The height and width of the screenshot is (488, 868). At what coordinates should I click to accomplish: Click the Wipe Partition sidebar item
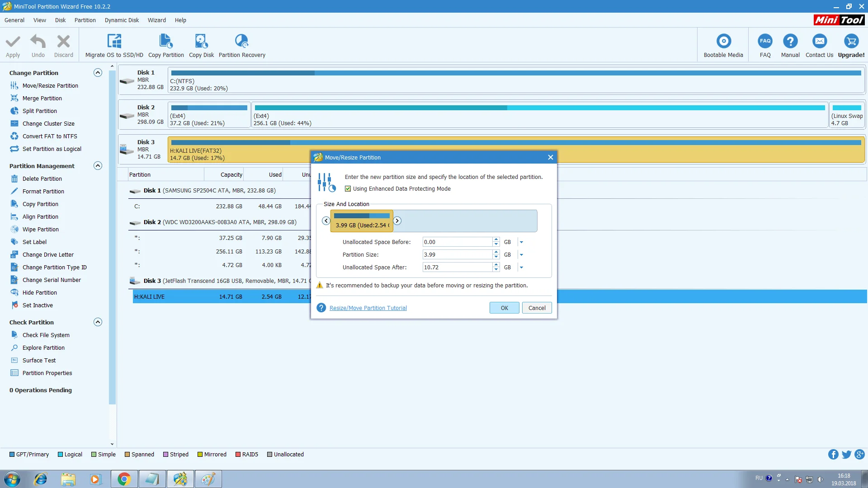tap(41, 229)
